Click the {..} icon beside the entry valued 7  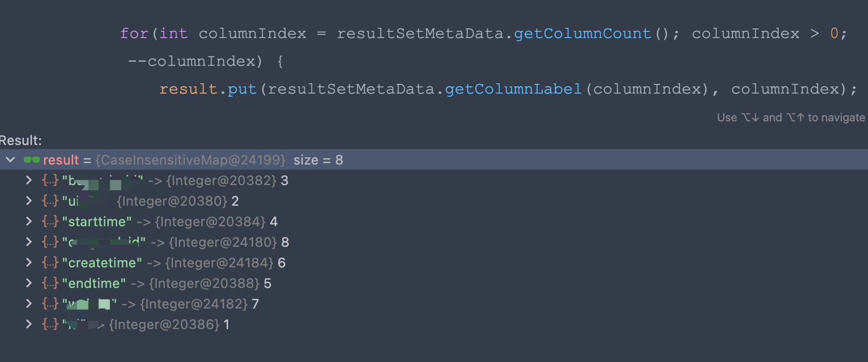49,303
